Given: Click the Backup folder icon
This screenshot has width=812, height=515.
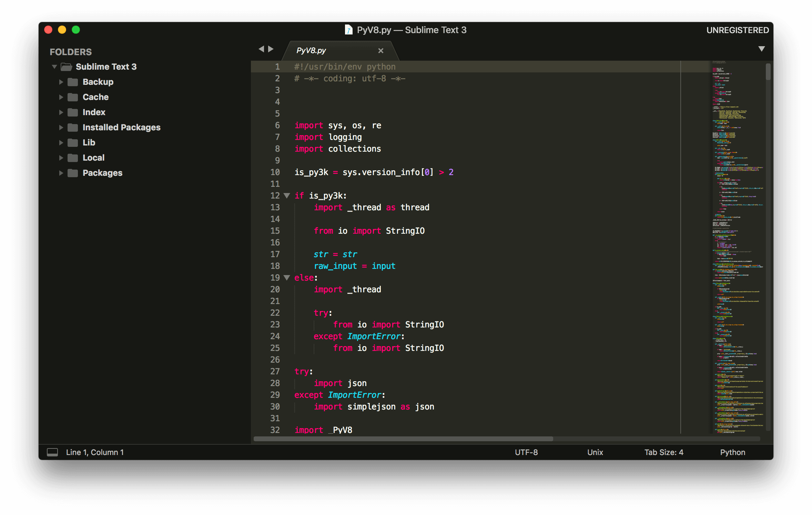Looking at the screenshot, I should click(x=72, y=82).
